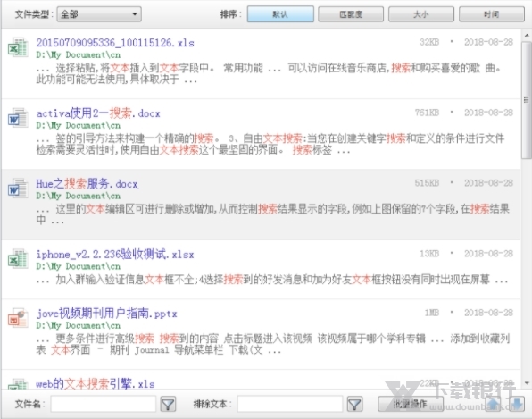532x419 pixels.
Task: Click PowerPoint icon for jove视频期刊用户指南.pptx
Action: pos(18,317)
